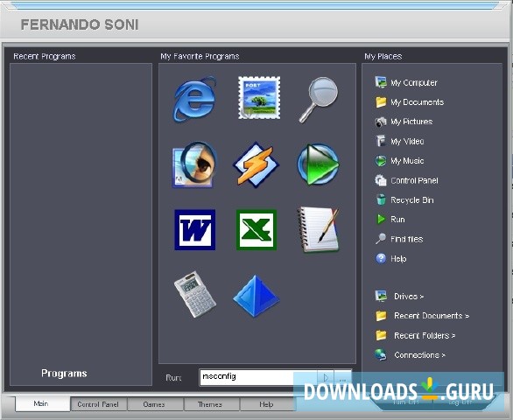The image size is (513, 420).
Task: Switch to the Control Panel tab
Action: coord(98,404)
